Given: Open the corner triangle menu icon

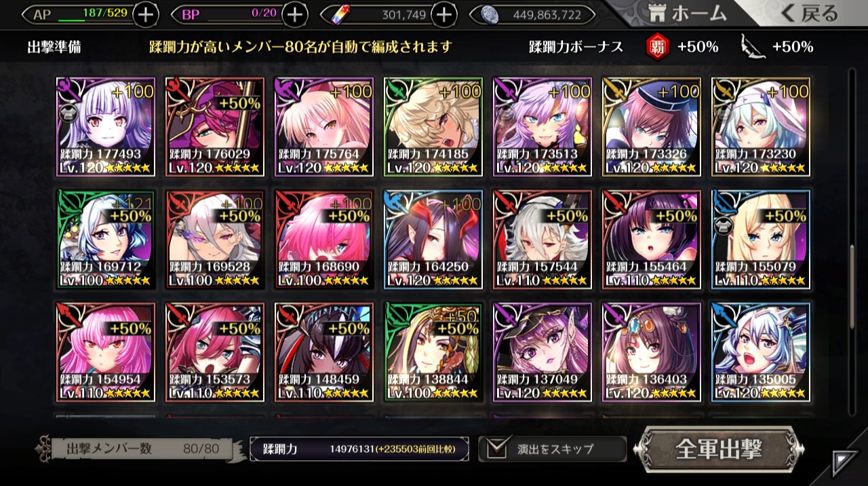Looking at the screenshot, I should [x=844, y=462].
